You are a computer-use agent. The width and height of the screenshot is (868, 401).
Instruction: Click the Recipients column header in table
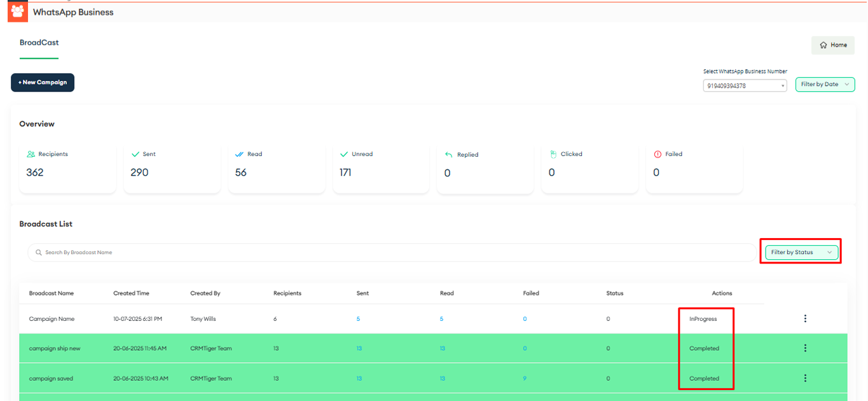coord(287,293)
